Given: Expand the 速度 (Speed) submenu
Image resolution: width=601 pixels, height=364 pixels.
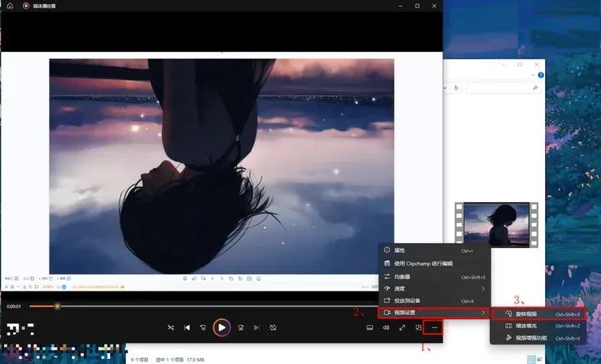Looking at the screenshot, I should [434, 289].
